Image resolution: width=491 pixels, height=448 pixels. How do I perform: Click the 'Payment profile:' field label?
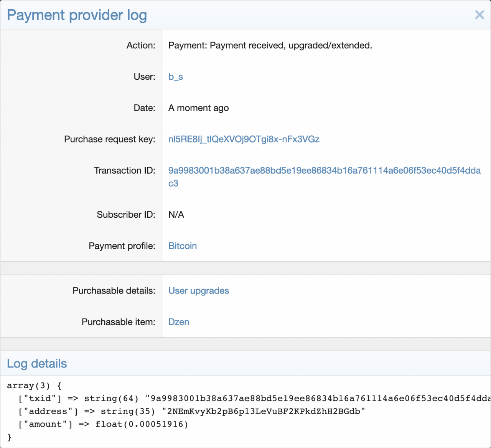pos(122,246)
